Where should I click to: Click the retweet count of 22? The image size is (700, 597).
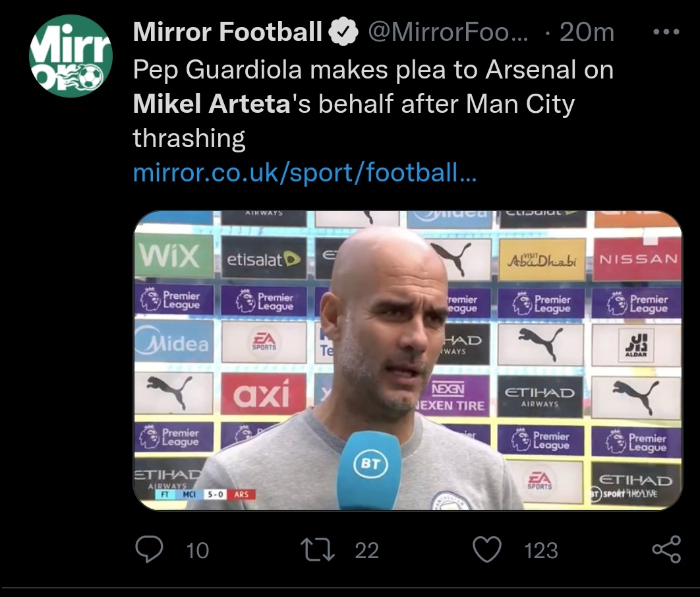click(366, 550)
